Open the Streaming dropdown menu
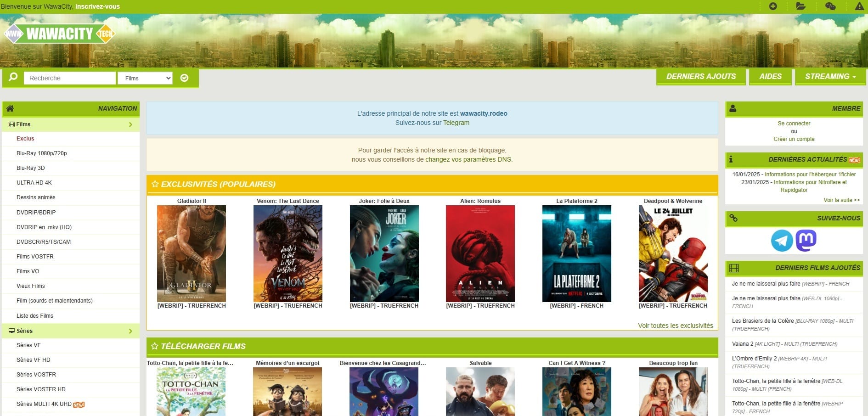Image resolution: width=868 pixels, height=416 pixels. pyautogui.click(x=830, y=77)
